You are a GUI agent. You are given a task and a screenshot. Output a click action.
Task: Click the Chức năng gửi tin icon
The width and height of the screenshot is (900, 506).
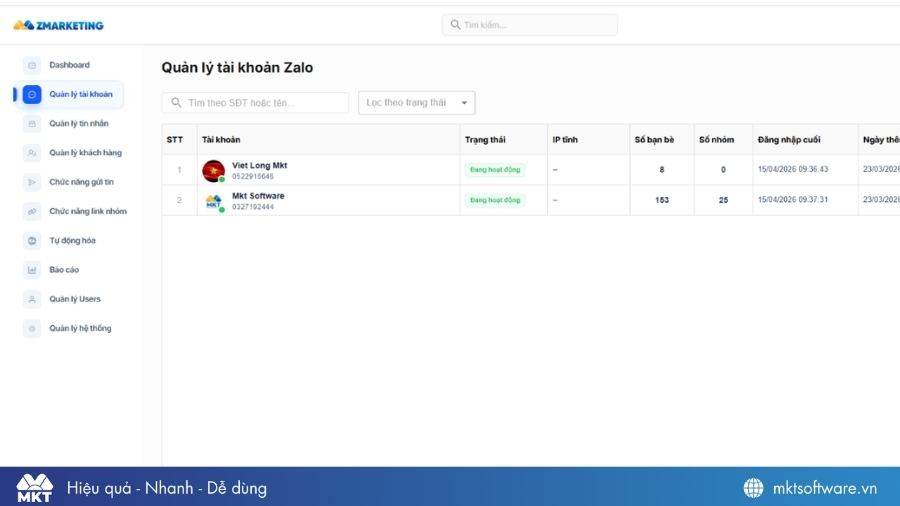(x=32, y=182)
